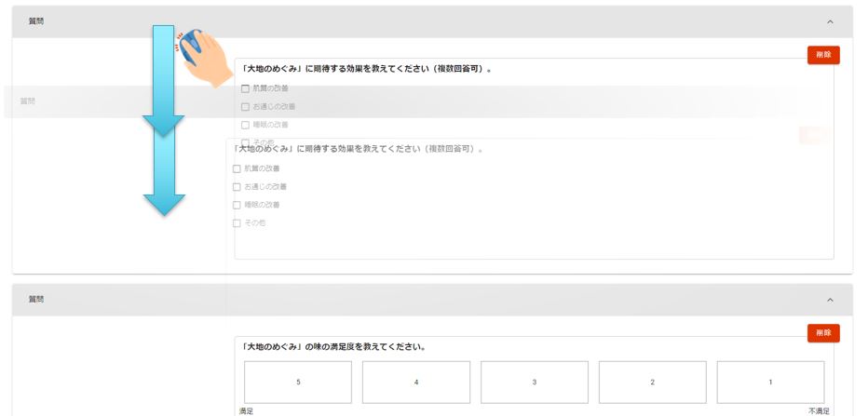Click the first 質問 panel header label
Image resolution: width=868 pixels, height=416 pixels.
(36, 21)
